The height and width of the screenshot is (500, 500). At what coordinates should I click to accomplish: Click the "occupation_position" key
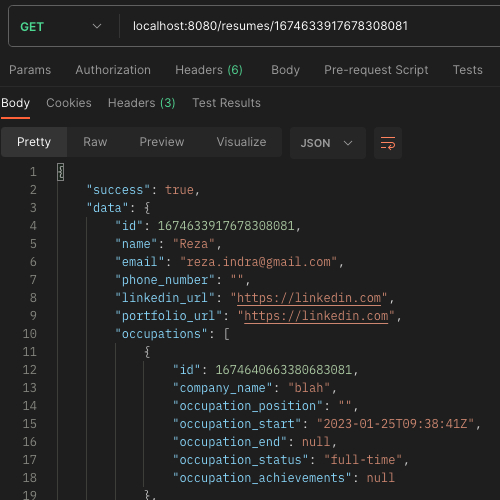click(x=248, y=406)
